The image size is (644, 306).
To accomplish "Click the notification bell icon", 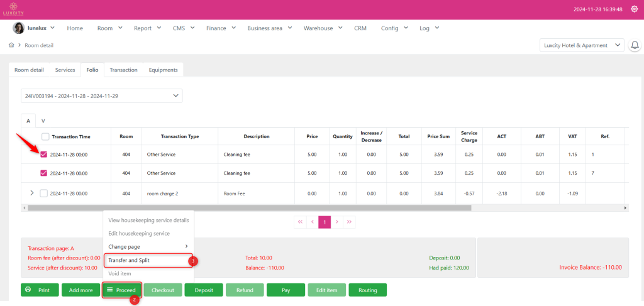I will 635,46.
